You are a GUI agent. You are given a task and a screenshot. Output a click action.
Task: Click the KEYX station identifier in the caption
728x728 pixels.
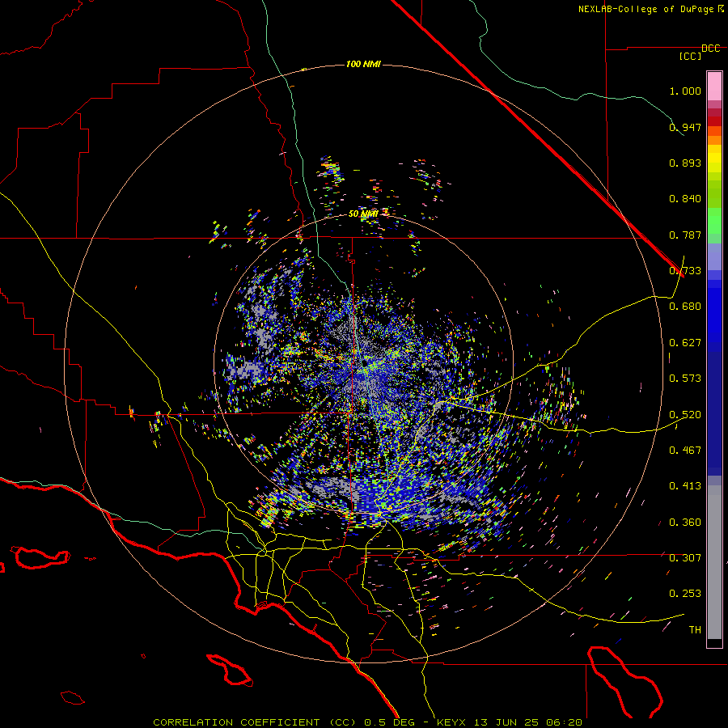(453, 722)
